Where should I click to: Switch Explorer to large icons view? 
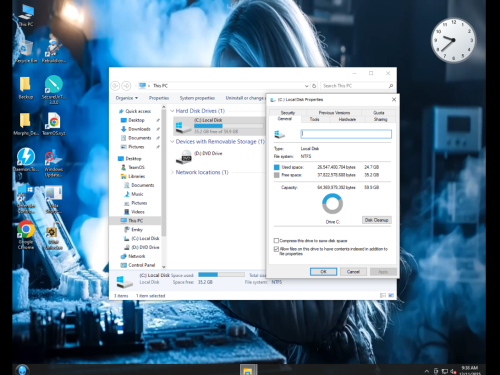coord(391,296)
